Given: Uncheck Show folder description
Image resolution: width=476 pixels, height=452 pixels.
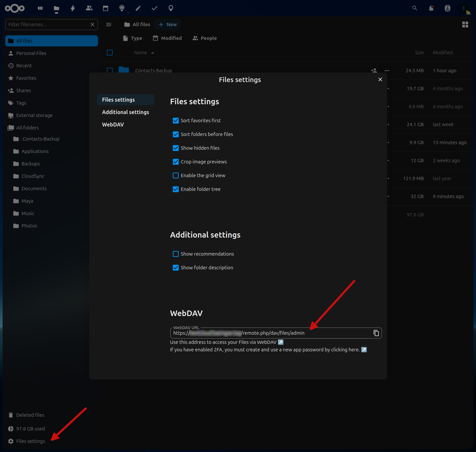Looking at the screenshot, I should click(x=176, y=268).
